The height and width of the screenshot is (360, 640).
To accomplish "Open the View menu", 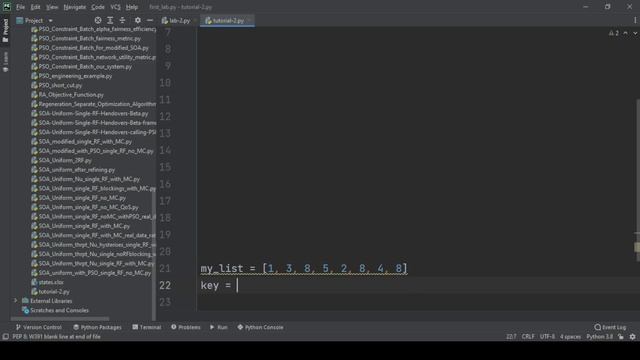I will pos(52,7).
